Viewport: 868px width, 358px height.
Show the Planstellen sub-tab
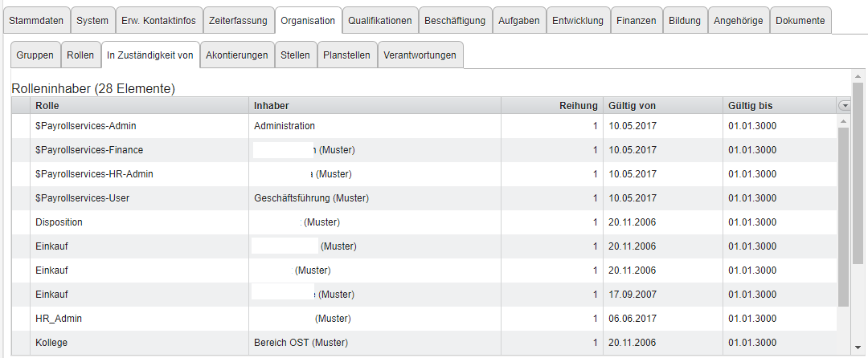click(346, 55)
